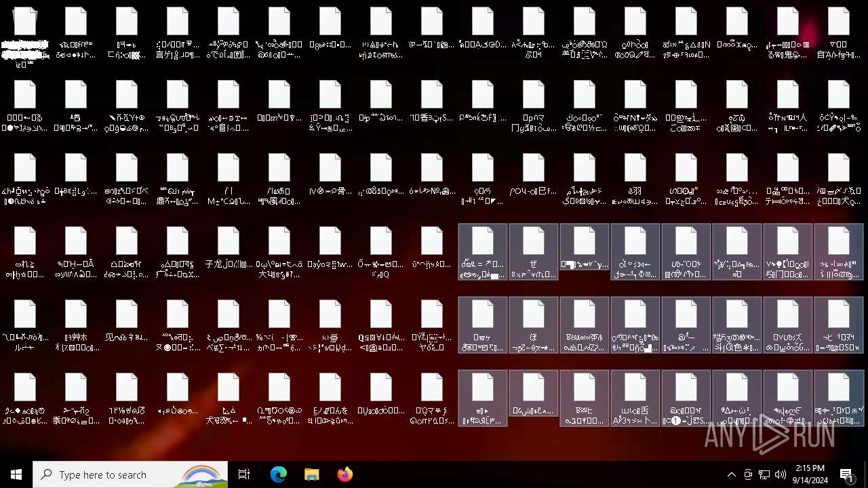Select the file whose first line ends with 羽
Viewport: 868px width, 488px height.
point(635,179)
